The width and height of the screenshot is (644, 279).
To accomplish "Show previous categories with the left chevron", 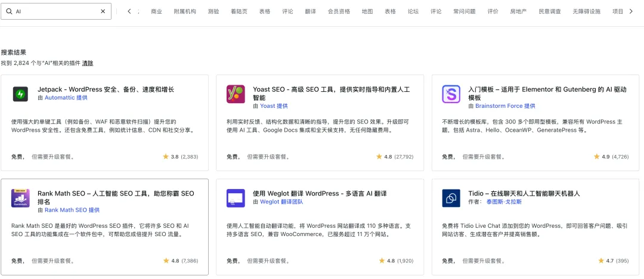I will click(129, 11).
